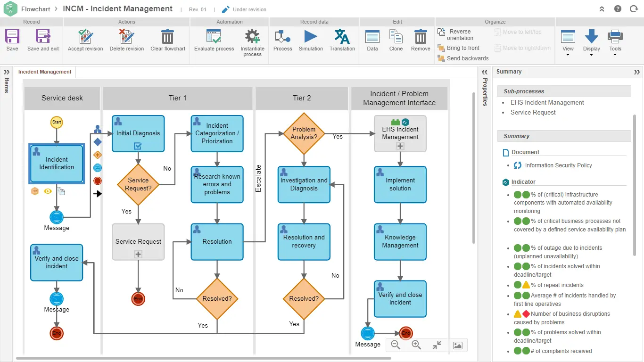Open the Service Request entry in the Summary panel

pyautogui.click(x=533, y=112)
